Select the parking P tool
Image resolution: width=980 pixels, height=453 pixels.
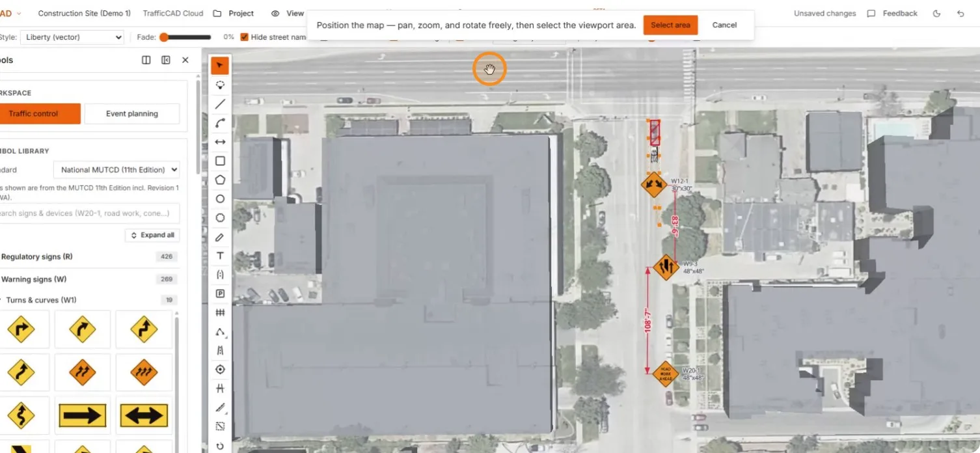[x=220, y=294]
